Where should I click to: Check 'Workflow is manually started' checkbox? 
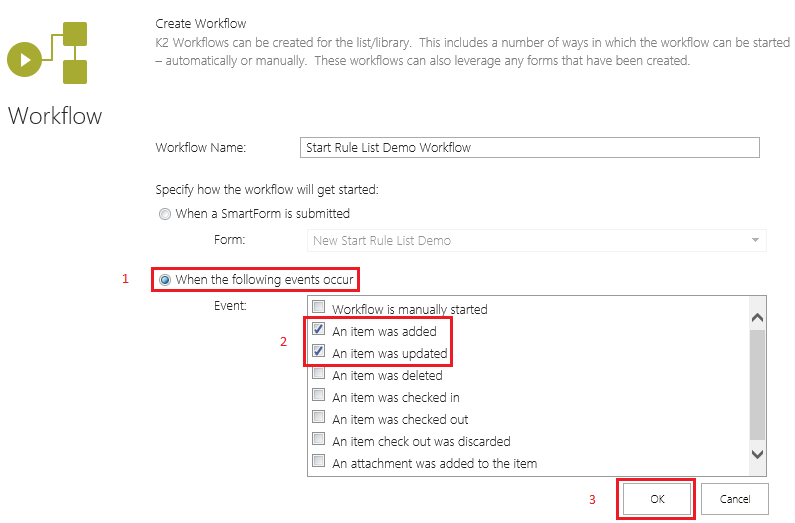pyautogui.click(x=319, y=308)
